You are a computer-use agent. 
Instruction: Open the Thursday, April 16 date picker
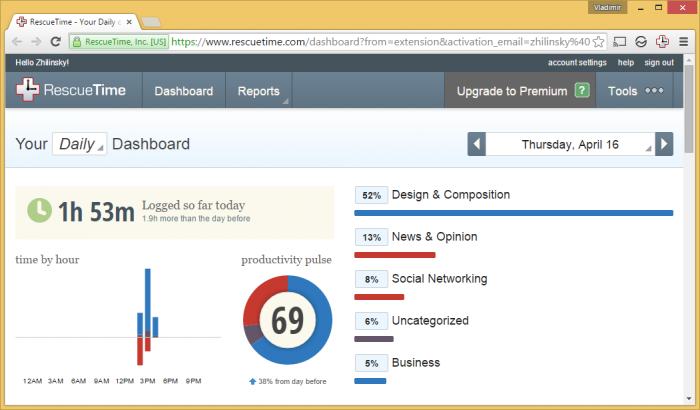click(570, 144)
